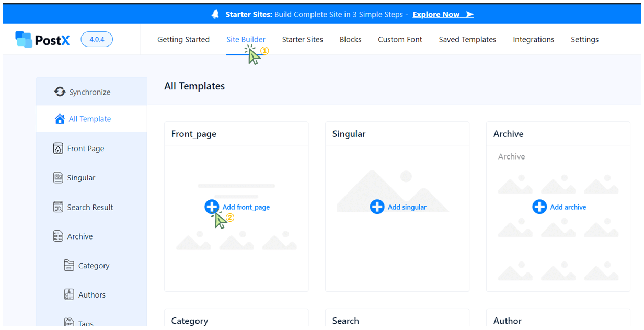644x330 pixels.
Task: Click the Singular sidebar icon
Action: click(x=58, y=178)
